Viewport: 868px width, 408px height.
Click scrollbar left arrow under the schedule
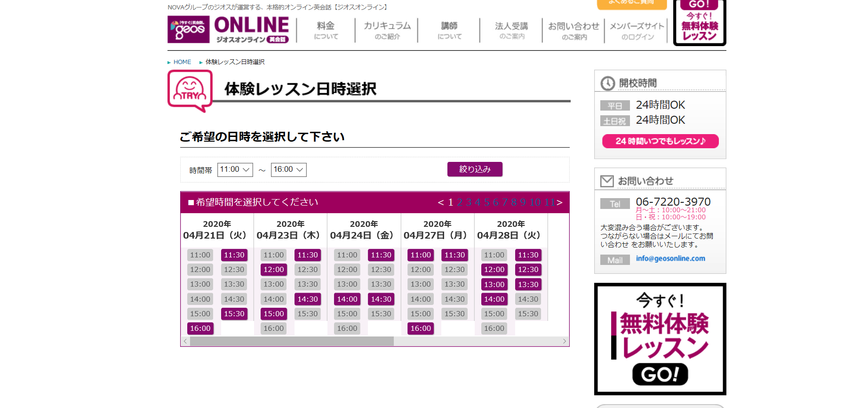(x=185, y=341)
